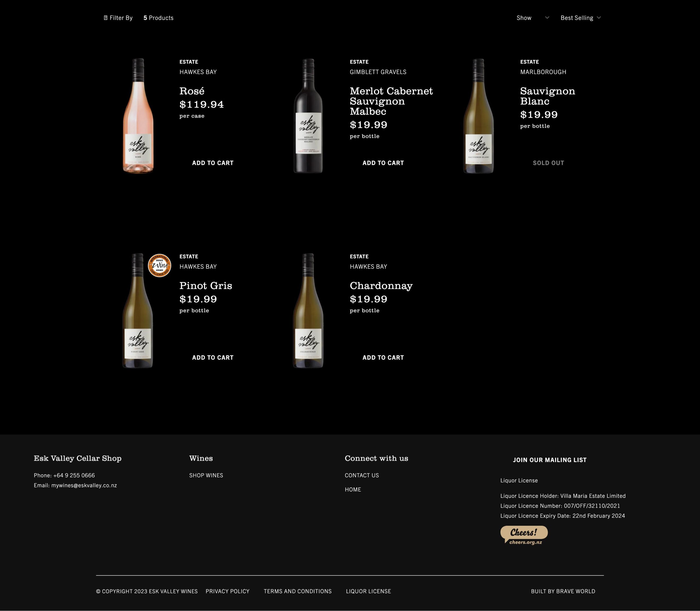Click the Built by Brave World link

(563, 591)
